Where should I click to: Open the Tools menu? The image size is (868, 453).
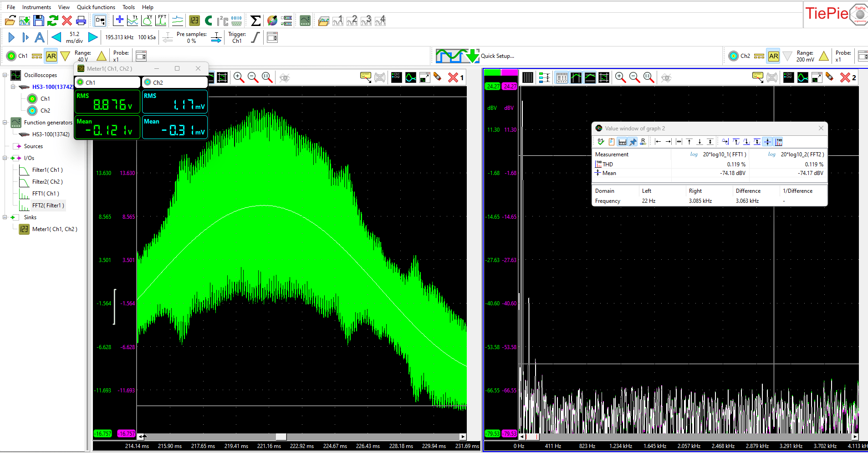coord(128,7)
